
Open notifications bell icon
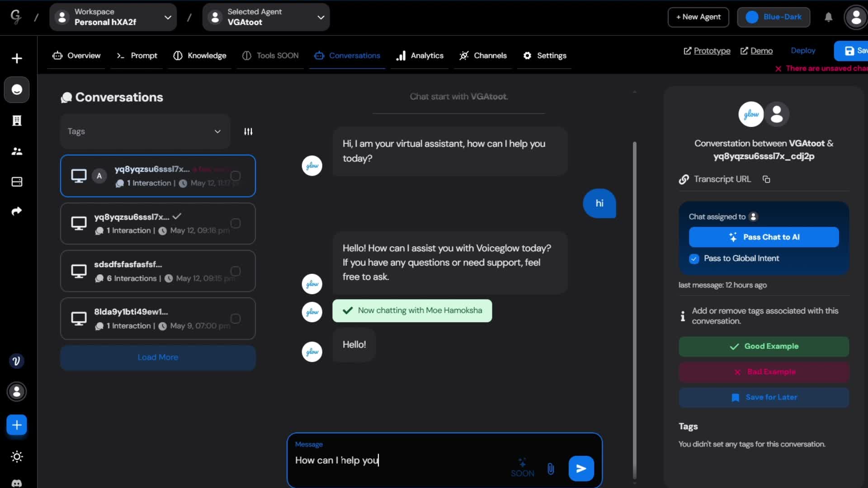(828, 17)
